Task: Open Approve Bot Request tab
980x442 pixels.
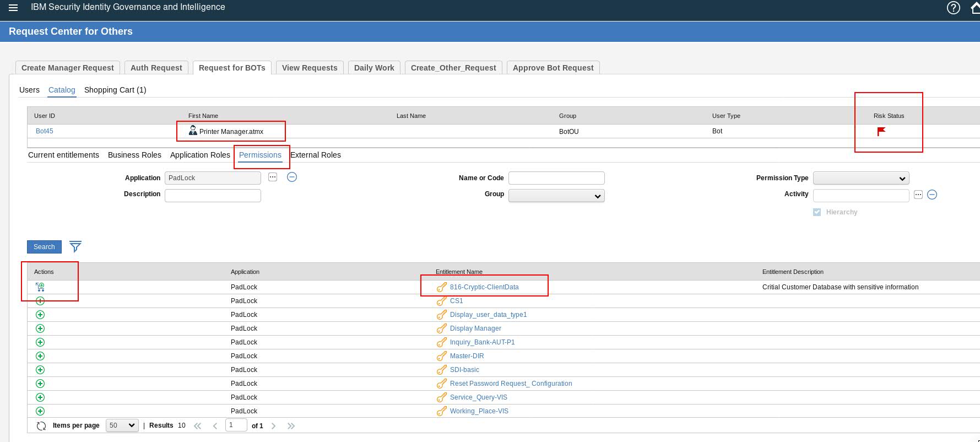Action: [x=553, y=68]
